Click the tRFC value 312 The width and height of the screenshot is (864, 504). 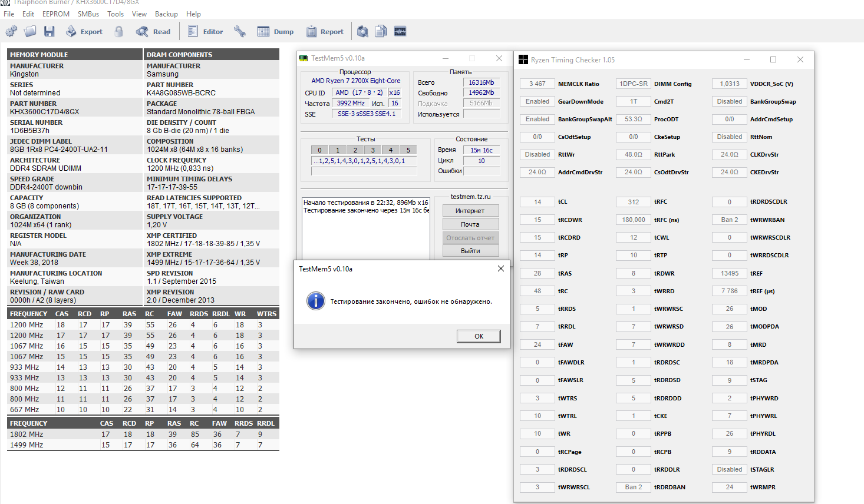point(634,202)
